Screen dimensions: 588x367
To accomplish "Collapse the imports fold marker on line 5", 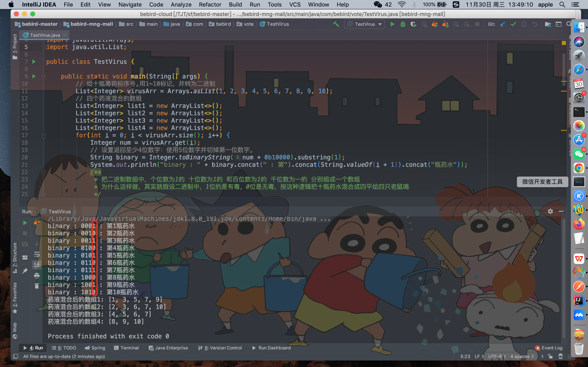I will (x=44, y=47).
